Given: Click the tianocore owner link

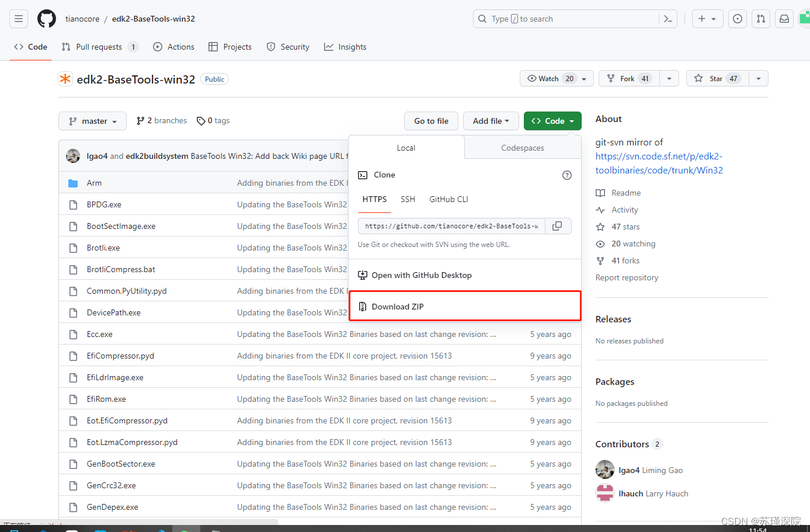Looking at the screenshot, I should [x=82, y=19].
